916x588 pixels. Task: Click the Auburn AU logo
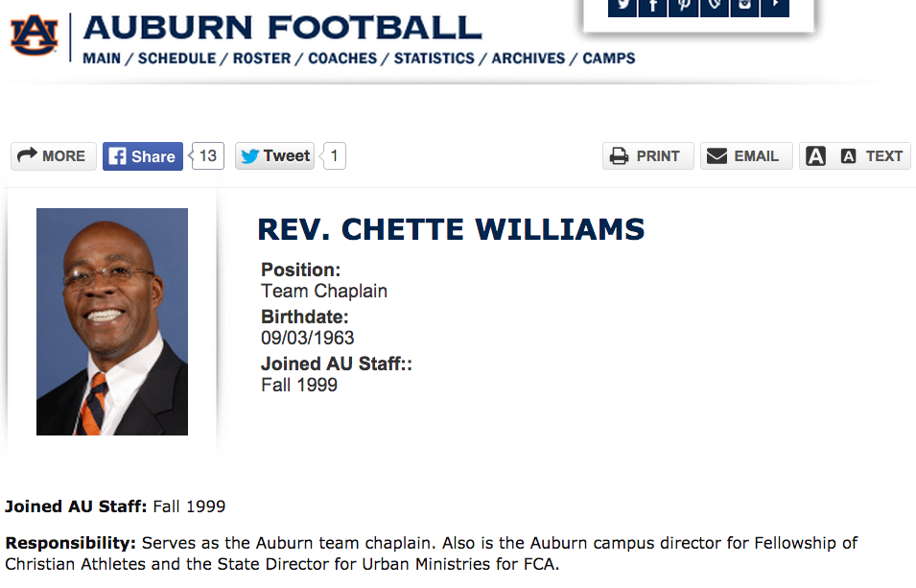[x=34, y=35]
